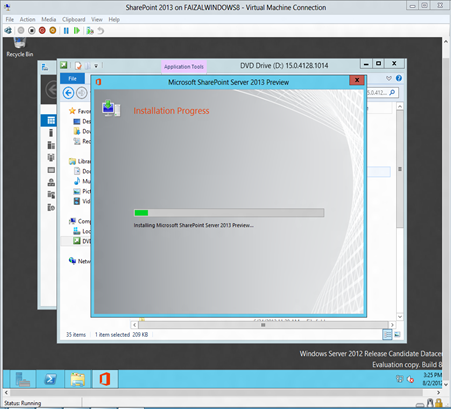The width and height of the screenshot is (451, 409).
Task: Click the orange Save state button
Action: tap(53, 31)
